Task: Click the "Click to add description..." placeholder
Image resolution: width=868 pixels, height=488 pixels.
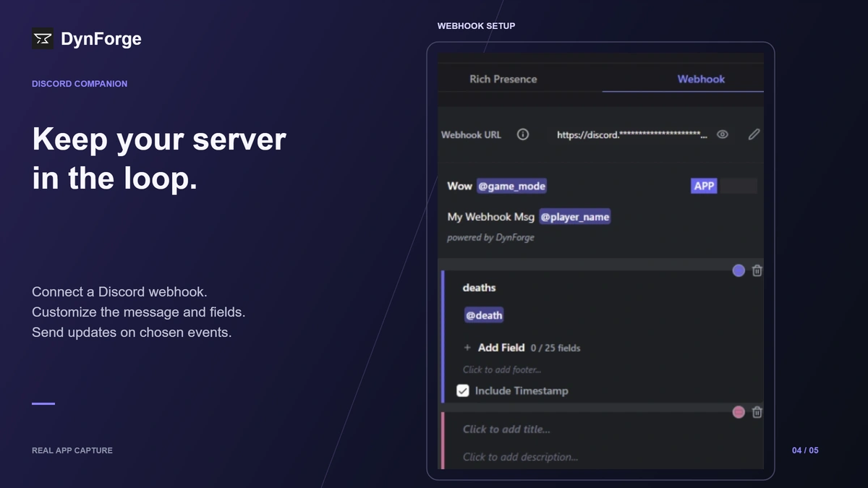Action: pos(521,457)
